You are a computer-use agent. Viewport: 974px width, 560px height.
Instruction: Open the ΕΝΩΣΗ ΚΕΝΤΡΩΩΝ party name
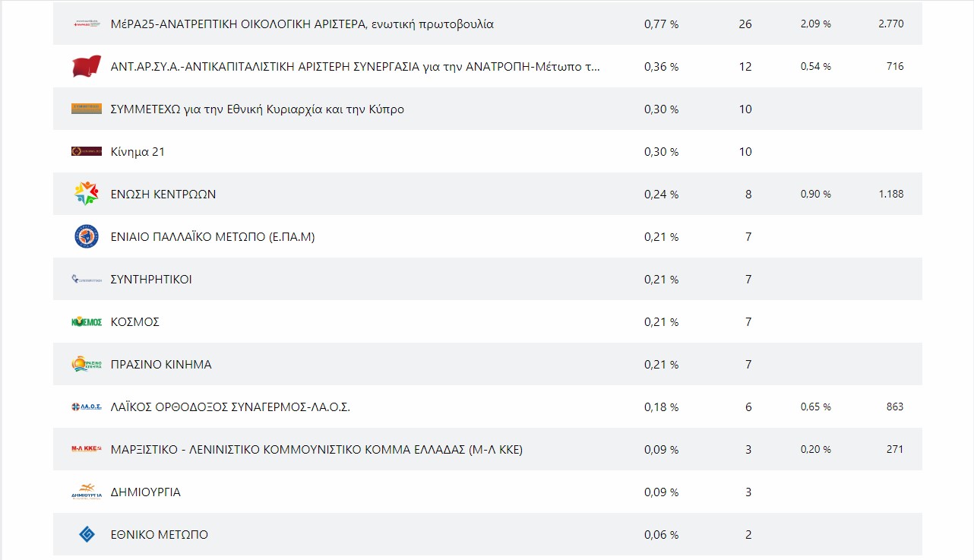tap(163, 195)
